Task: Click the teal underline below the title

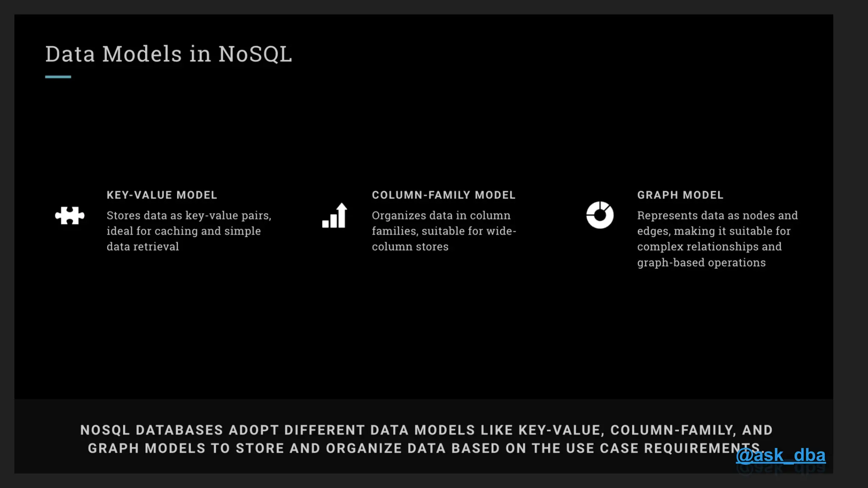Action: tap(58, 77)
